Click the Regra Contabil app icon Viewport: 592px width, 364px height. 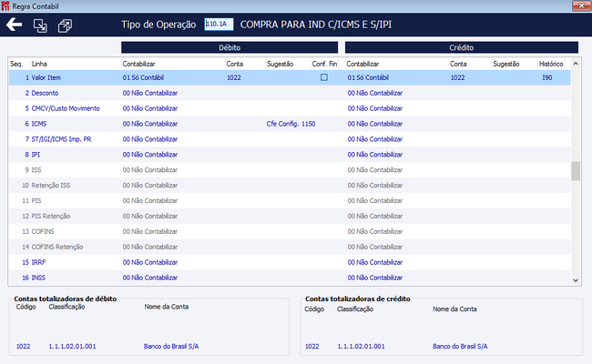point(5,6)
